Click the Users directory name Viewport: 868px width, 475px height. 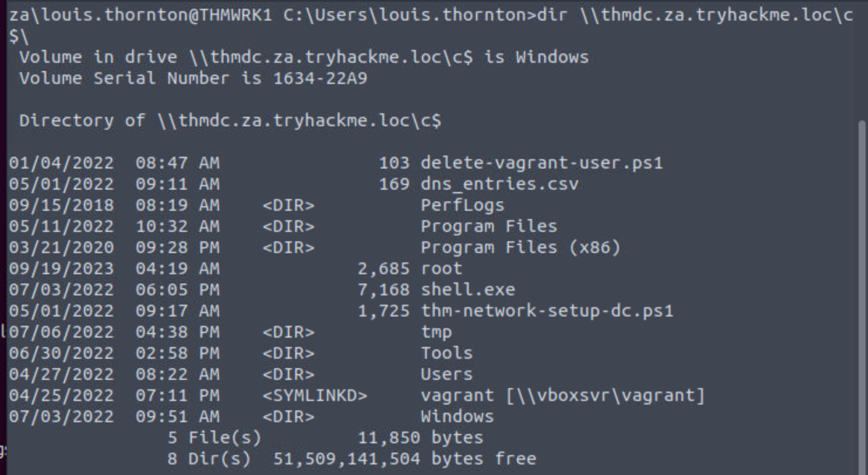pos(446,374)
